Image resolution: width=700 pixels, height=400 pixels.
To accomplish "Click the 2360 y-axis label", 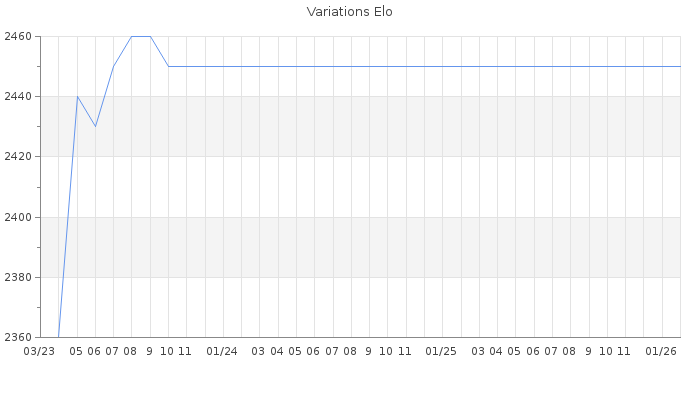I will click(19, 337).
